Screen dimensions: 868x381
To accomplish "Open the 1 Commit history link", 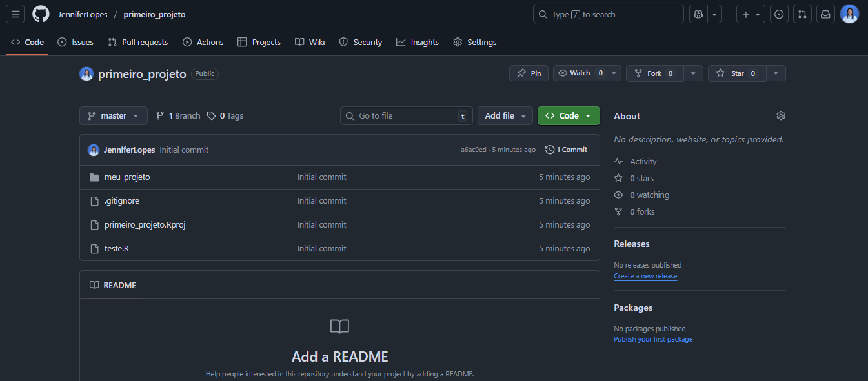I will tap(566, 150).
